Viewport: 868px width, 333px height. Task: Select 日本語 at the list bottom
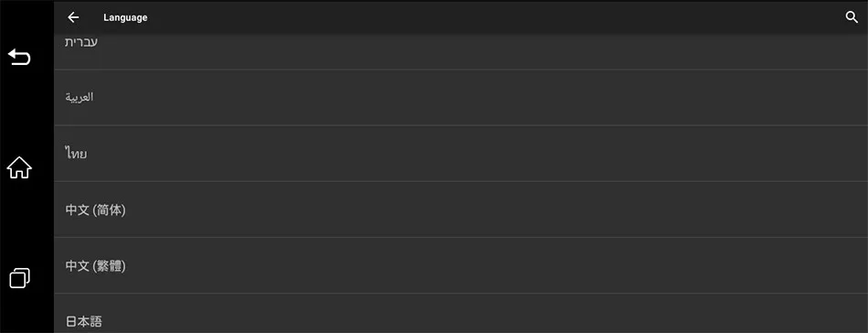[460, 314]
